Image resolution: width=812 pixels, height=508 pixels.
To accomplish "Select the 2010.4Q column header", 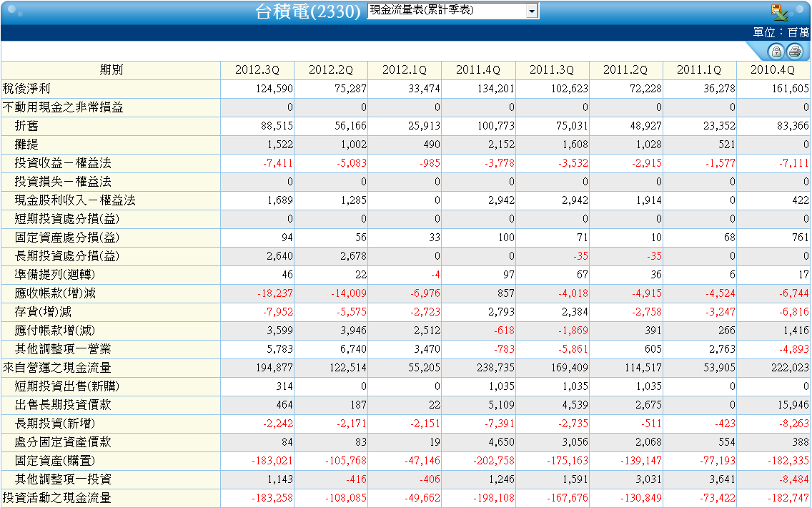I will (772, 70).
